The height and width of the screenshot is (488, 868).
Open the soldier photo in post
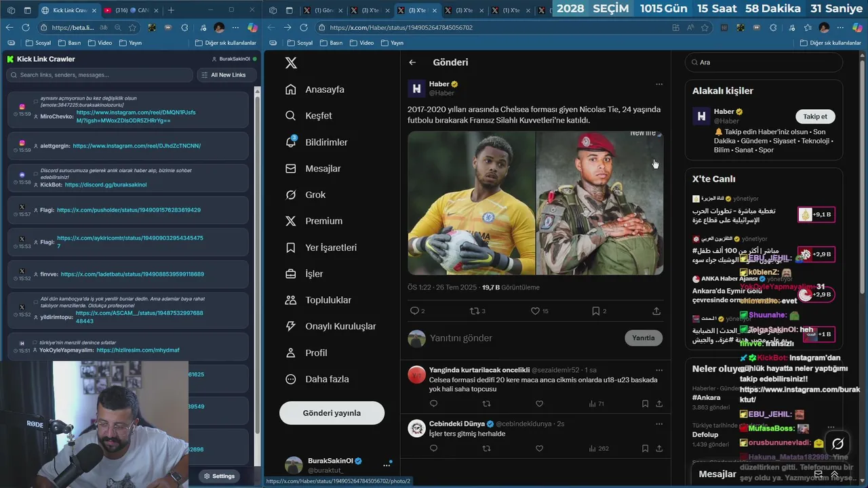coord(600,203)
